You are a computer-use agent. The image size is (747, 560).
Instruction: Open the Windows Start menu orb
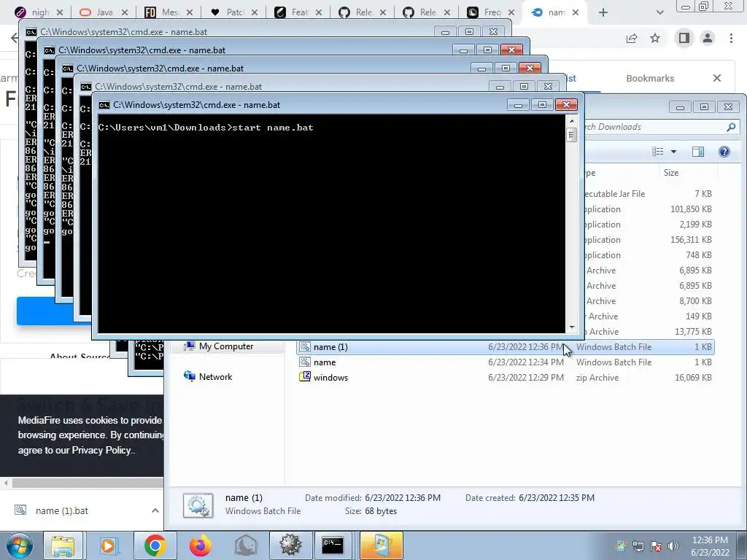tap(20, 545)
